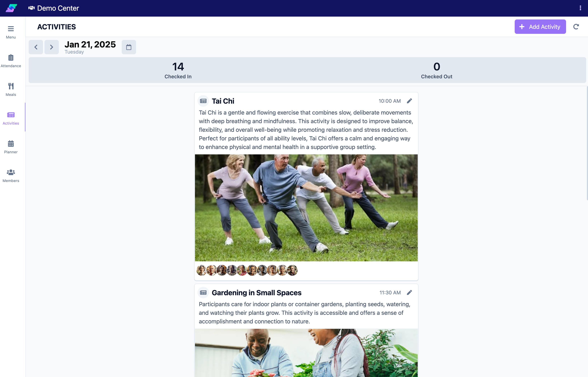Screen dimensions: 588x377
Task: Click first participant avatar under Tai Chi
Action: click(x=202, y=270)
